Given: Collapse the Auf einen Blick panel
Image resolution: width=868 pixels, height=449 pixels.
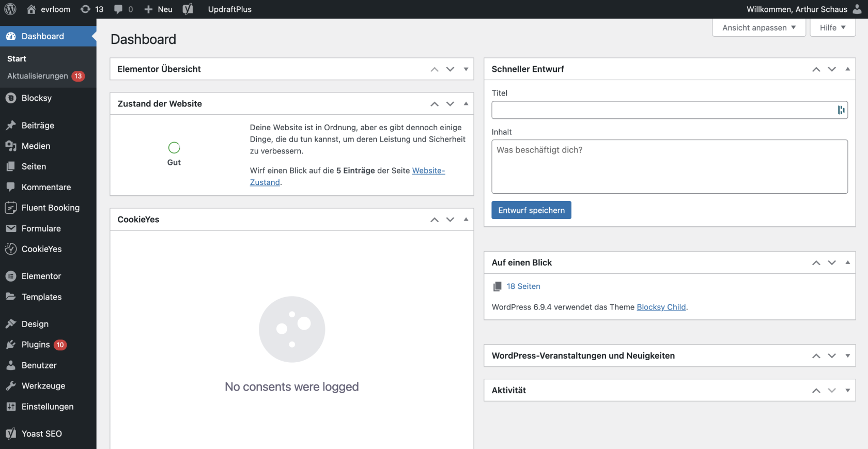Looking at the screenshot, I should (x=848, y=262).
